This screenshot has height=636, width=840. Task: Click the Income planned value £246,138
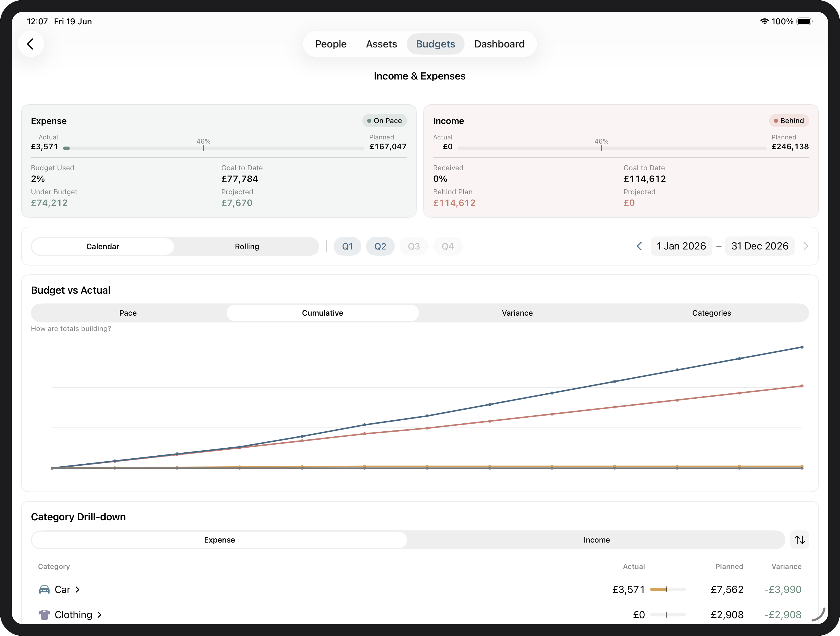pos(790,147)
